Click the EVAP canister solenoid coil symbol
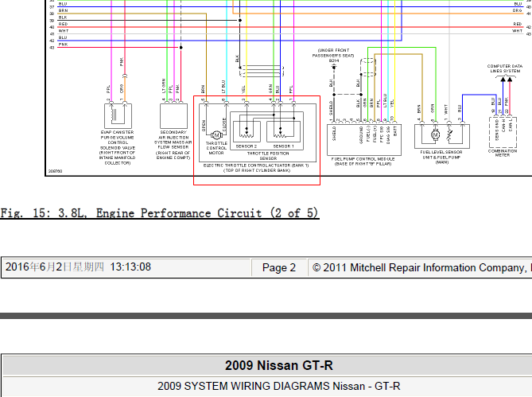This screenshot has height=397, width=532. [113, 115]
